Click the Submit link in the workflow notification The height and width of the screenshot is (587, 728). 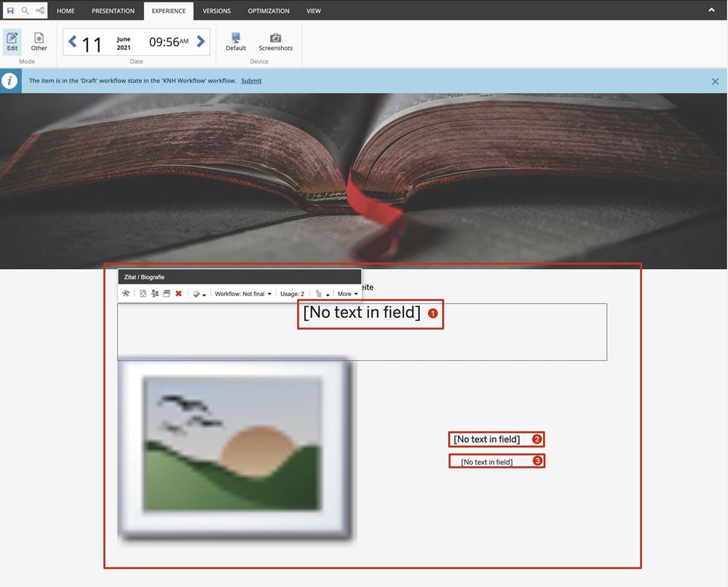click(x=251, y=81)
